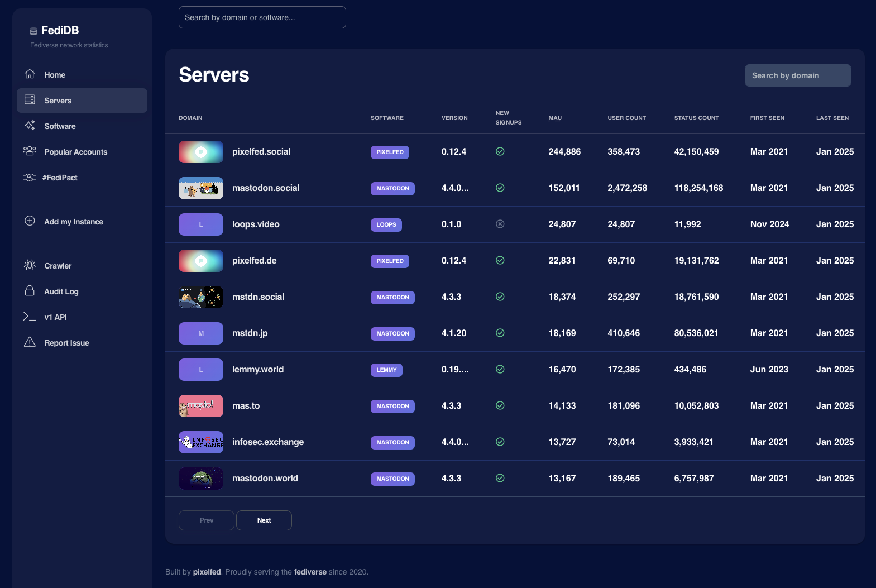876x588 pixels.
Task: Open the mastodon.world domain name
Action: click(x=265, y=478)
